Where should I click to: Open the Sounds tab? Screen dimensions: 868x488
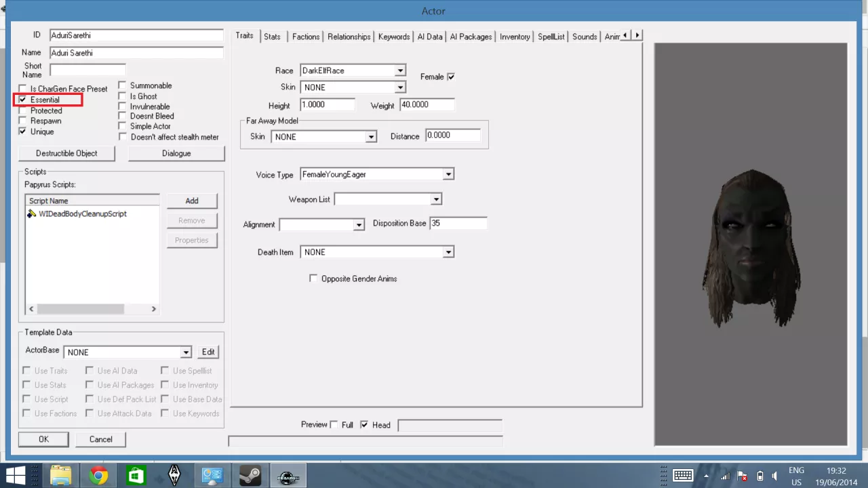(585, 37)
